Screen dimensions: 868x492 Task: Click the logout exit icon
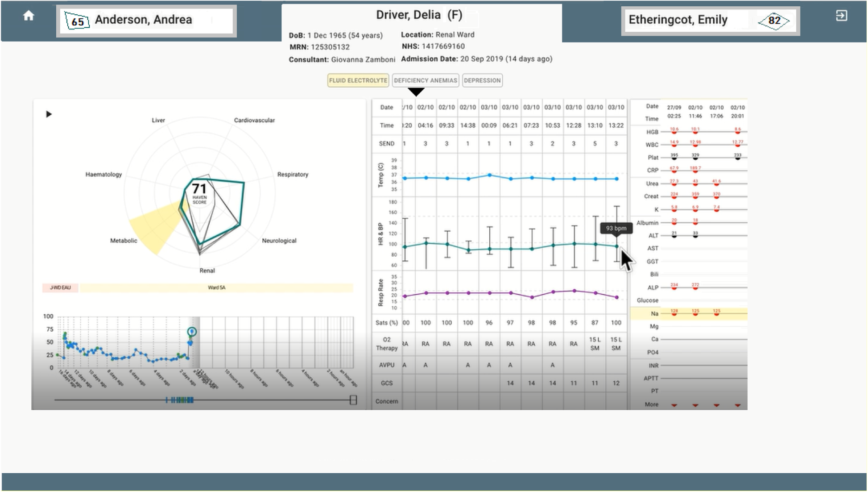coord(841,16)
